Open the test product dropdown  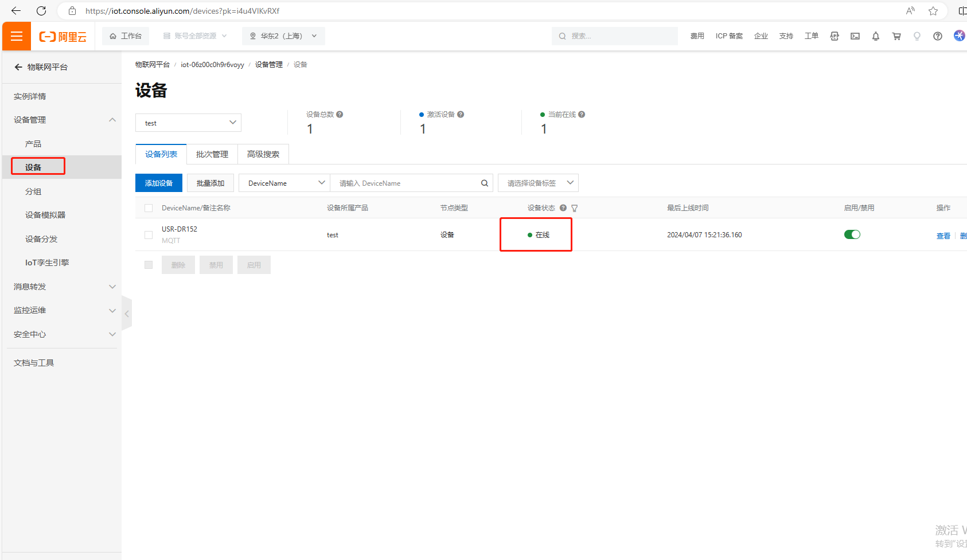(x=188, y=123)
